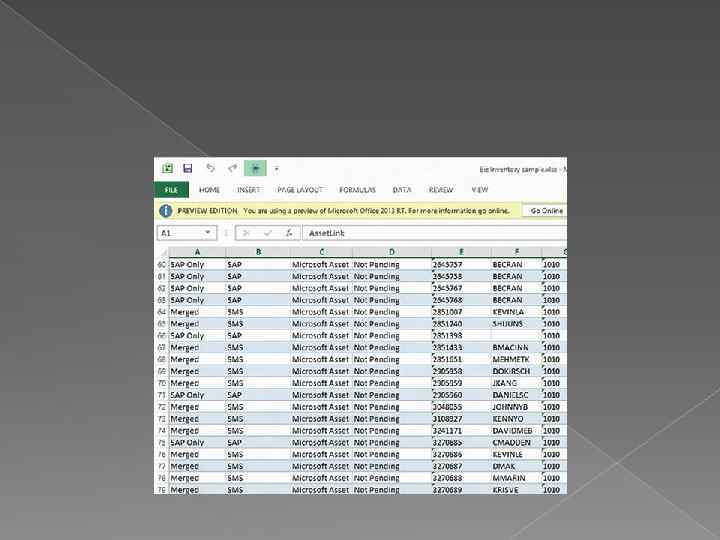The height and width of the screenshot is (540, 720).
Task: Select column D header
Action: click(392, 252)
